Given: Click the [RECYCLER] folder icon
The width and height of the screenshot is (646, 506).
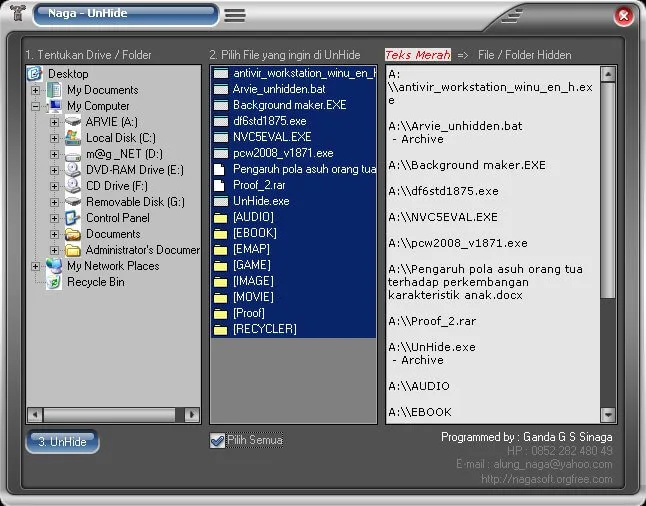Looking at the screenshot, I should [221, 330].
